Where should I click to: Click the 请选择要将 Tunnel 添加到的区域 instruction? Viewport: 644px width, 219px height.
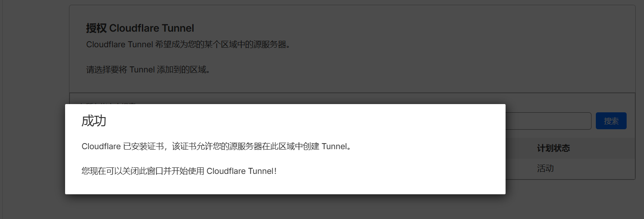pyautogui.click(x=148, y=69)
